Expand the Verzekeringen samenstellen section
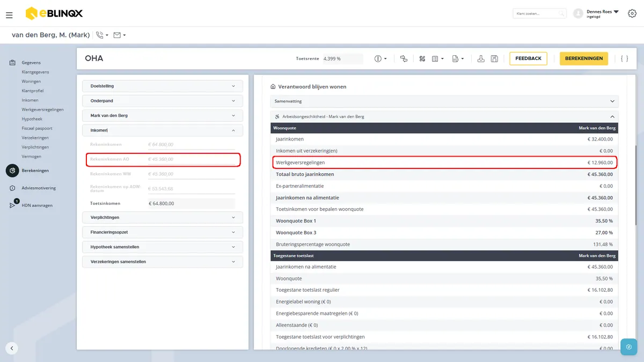Image resolution: width=644 pixels, height=362 pixels. [163, 262]
